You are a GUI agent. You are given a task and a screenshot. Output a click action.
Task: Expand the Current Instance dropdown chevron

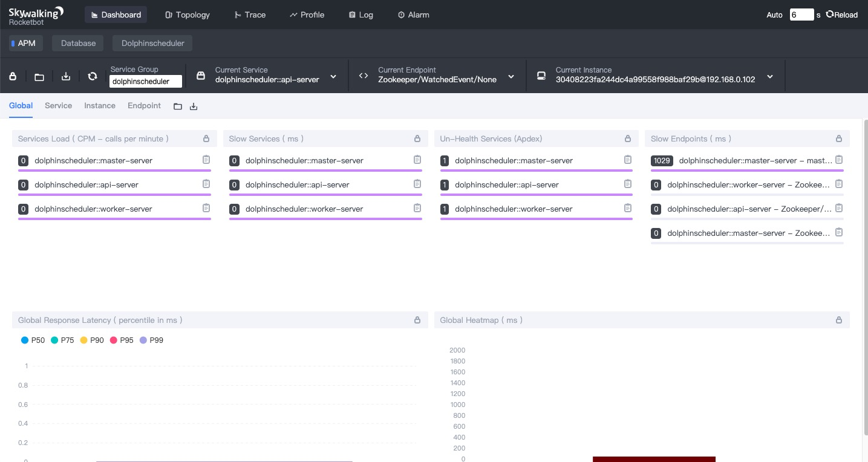(770, 77)
